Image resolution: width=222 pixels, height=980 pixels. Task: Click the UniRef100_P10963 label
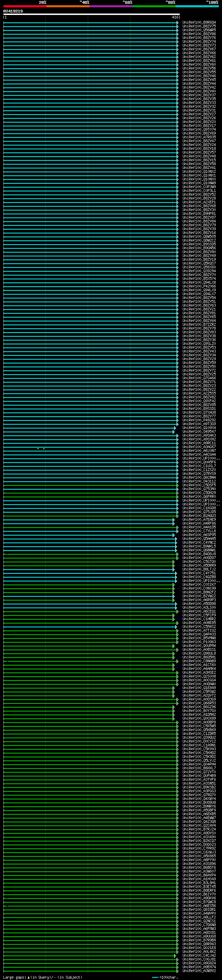199,642
